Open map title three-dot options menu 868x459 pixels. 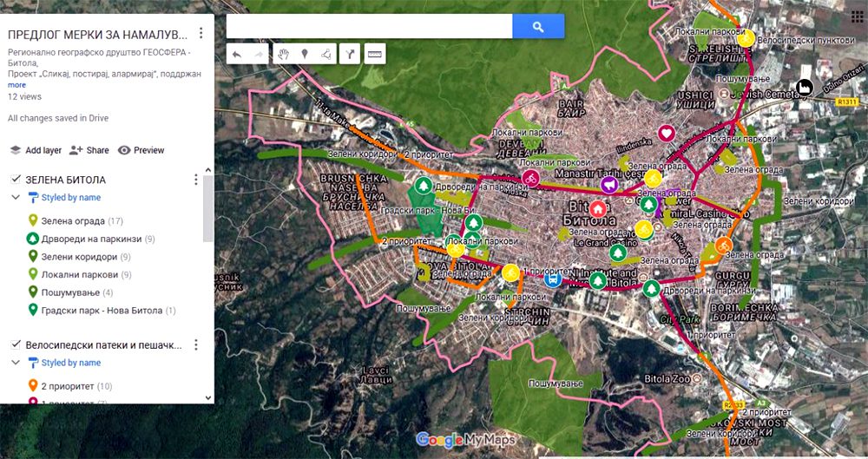click(201, 33)
